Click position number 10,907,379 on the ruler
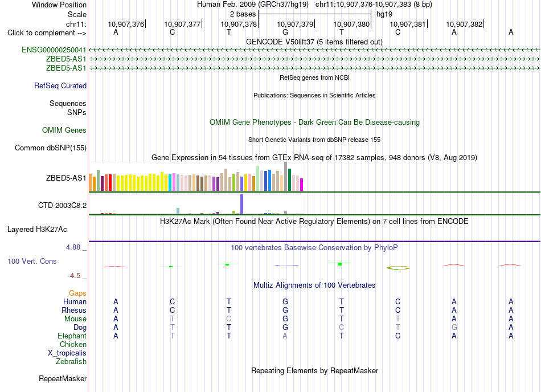Image resolution: width=541 pixels, height=392 pixels. [295, 24]
